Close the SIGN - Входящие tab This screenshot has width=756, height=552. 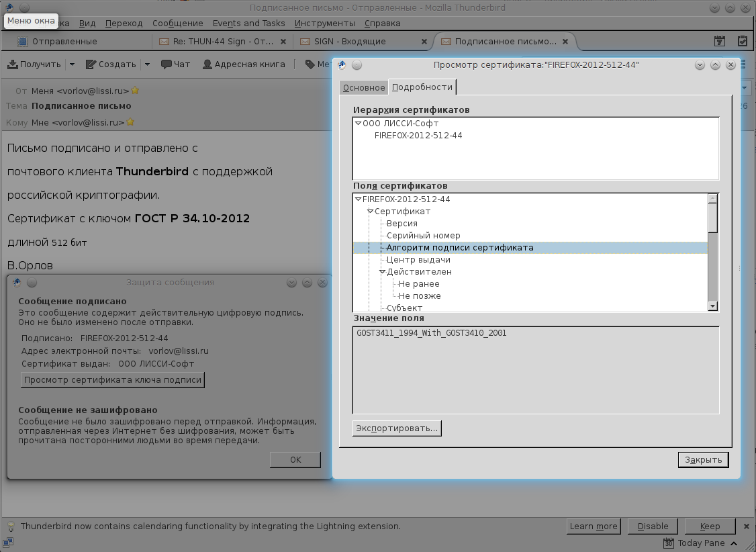click(424, 42)
